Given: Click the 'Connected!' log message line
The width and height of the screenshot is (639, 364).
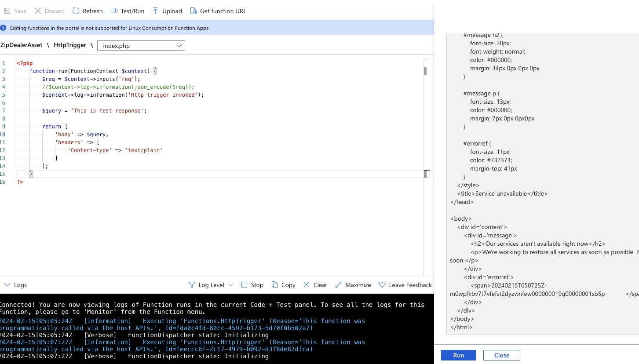Looking at the screenshot, I should pyautogui.click(x=212, y=308).
